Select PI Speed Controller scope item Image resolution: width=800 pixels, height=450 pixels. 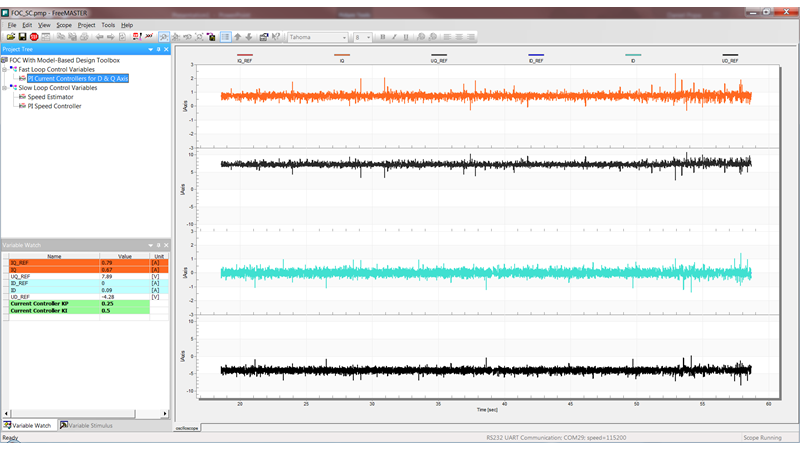coord(54,106)
